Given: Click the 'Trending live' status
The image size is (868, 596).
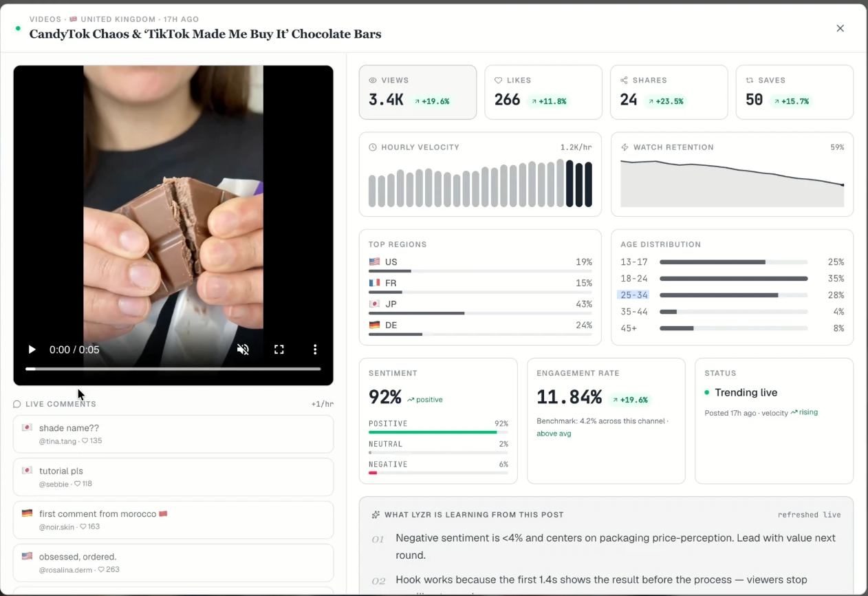Looking at the screenshot, I should pyautogui.click(x=741, y=392).
